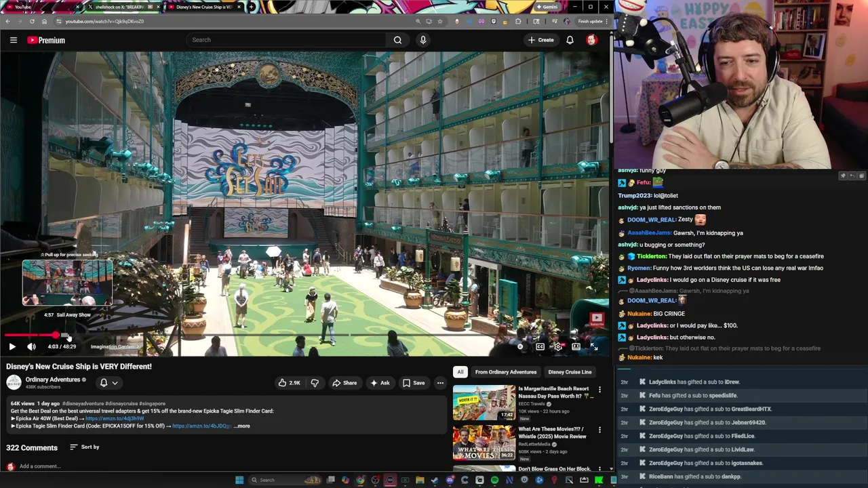The width and height of the screenshot is (868, 488).
Task: Bookmark this page with star
Action: [x=439, y=21]
